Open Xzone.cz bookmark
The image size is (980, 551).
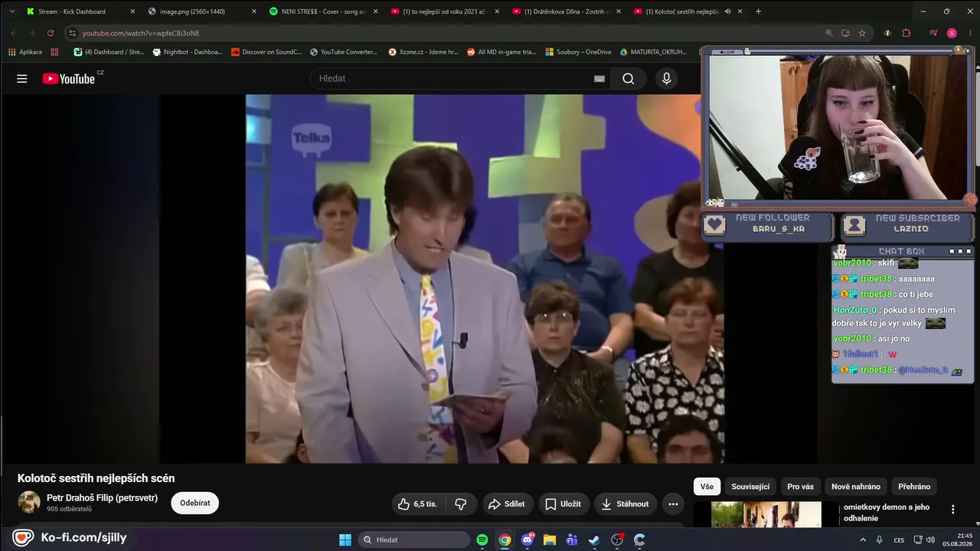pyautogui.click(x=423, y=52)
